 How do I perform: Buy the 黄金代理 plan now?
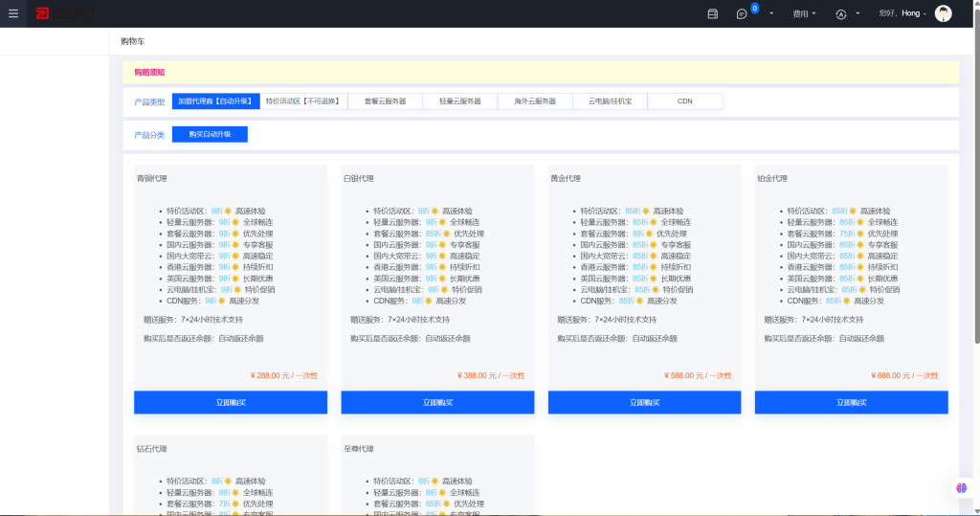click(644, 403)
